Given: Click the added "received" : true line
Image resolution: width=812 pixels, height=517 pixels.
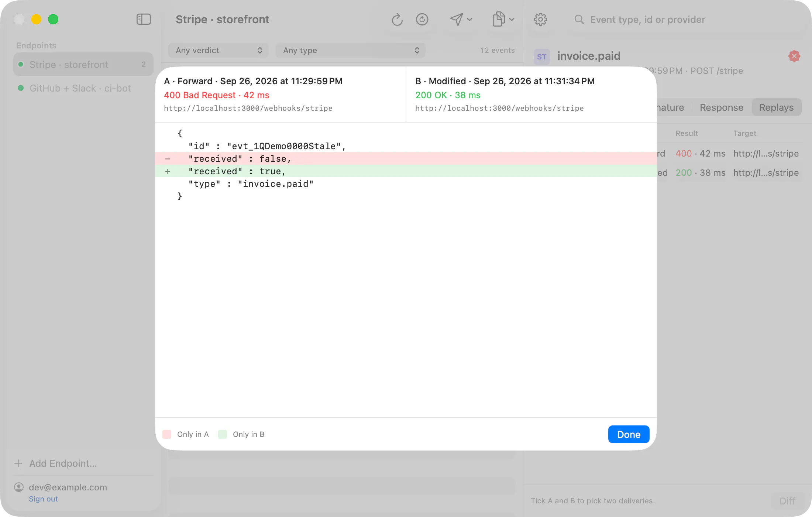Looking at the screenshot, I should point(406,171).
